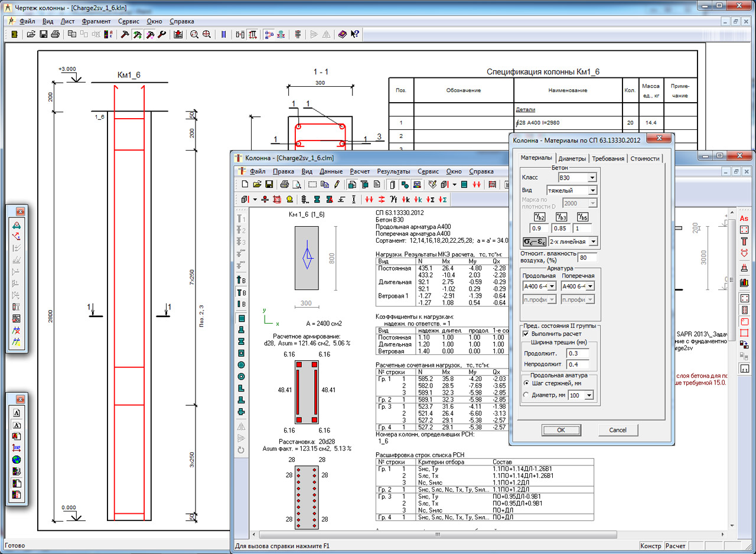Click the Cancel button in materials dialog
This screenshot has width=756, height=554.
(618, 429)
